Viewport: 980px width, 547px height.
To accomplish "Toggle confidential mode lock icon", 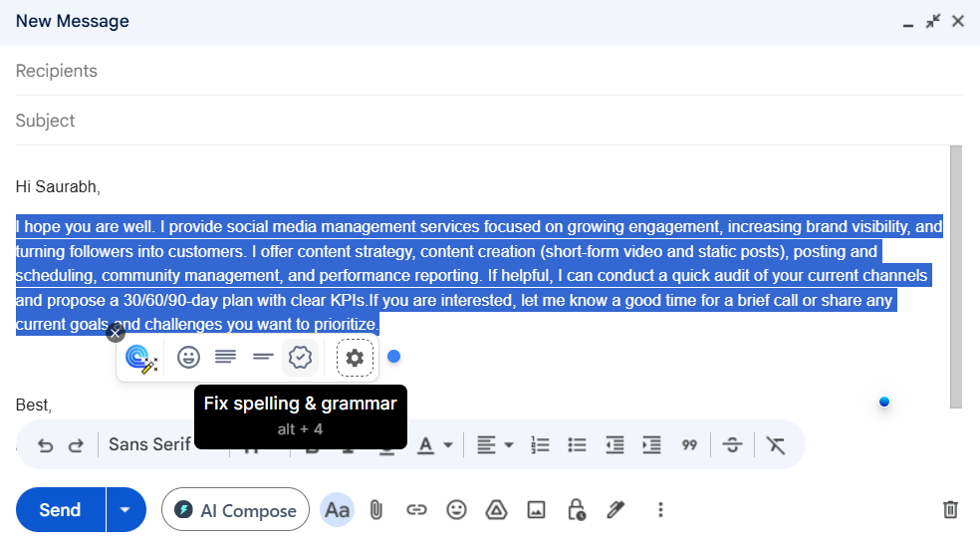I will click(576, 510).
